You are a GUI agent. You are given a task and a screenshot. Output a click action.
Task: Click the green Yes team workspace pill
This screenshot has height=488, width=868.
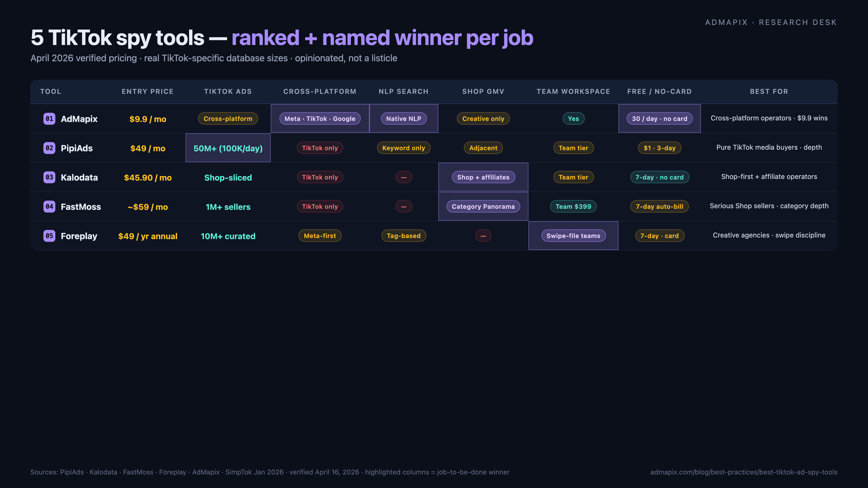pos(573,118)
